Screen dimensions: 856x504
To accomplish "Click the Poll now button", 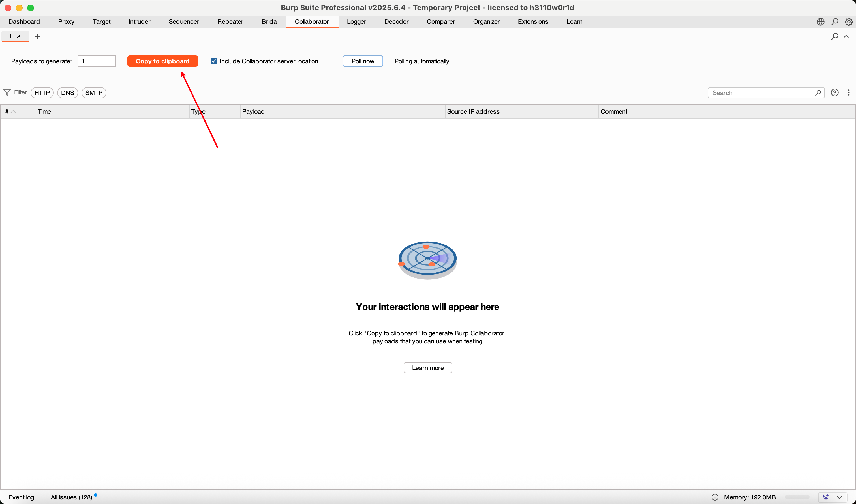I will (363, 61).
